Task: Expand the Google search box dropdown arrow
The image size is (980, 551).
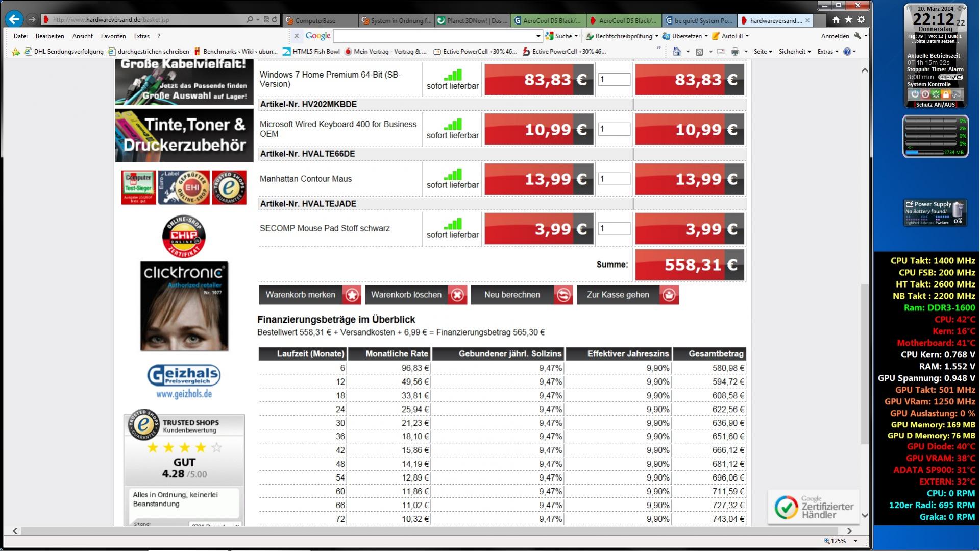Action: click(538, 36)
